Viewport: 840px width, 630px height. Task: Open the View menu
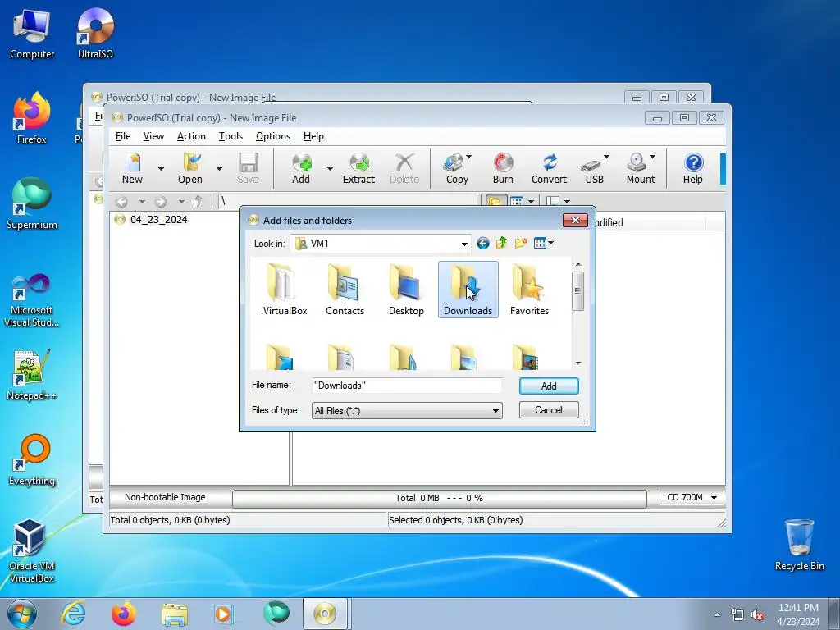point(153,136)
